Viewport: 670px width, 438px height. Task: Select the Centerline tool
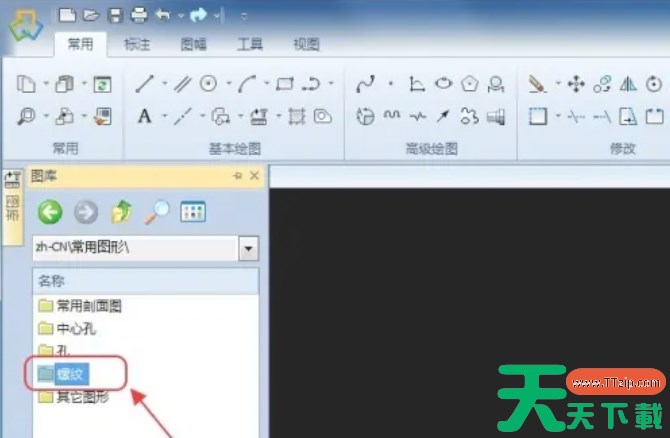(x=182, y=116)
